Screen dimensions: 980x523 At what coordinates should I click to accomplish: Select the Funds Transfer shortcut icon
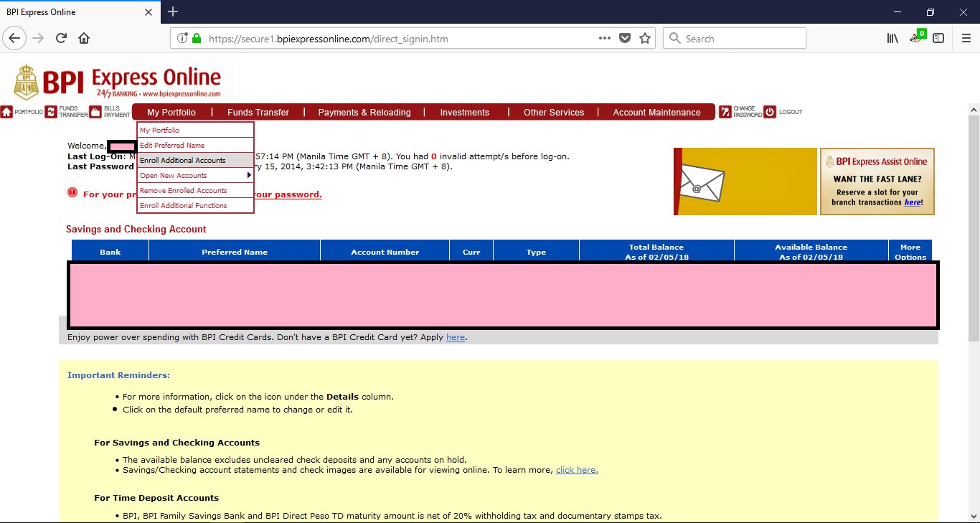(x=50, y=112)
